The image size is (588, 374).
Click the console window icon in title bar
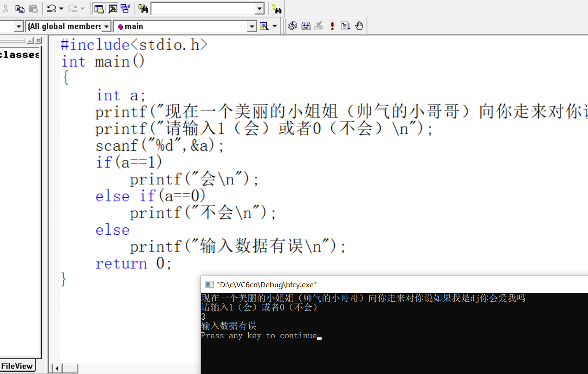pos(209,284)
